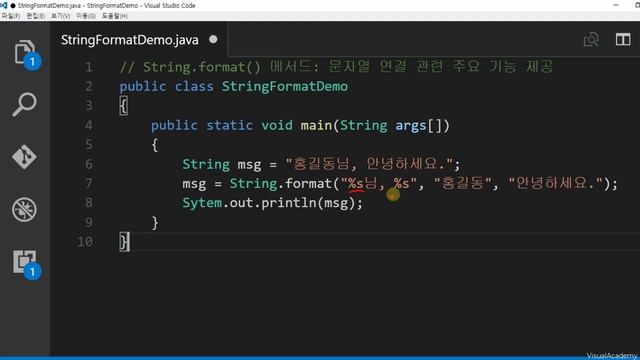This screenshot has width=640, height=360.
Task: Click the closing brace on line 10
Action: (124, 242)
